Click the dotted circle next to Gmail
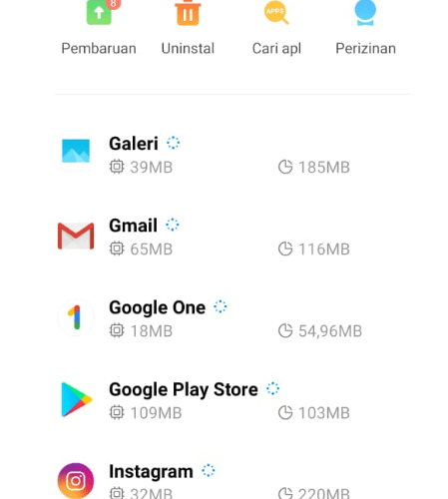The height and width of the screenshot is (499, 448). coord(173,225)
